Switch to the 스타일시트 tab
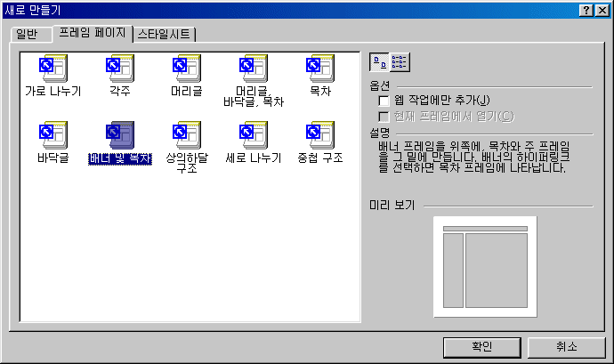The image size is (614, 364). [164, 35]
